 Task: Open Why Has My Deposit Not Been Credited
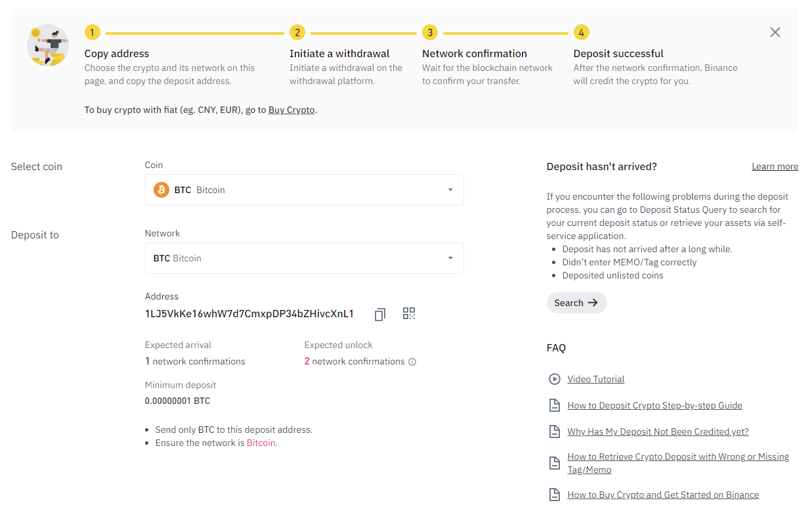click(x=658, y=432)
